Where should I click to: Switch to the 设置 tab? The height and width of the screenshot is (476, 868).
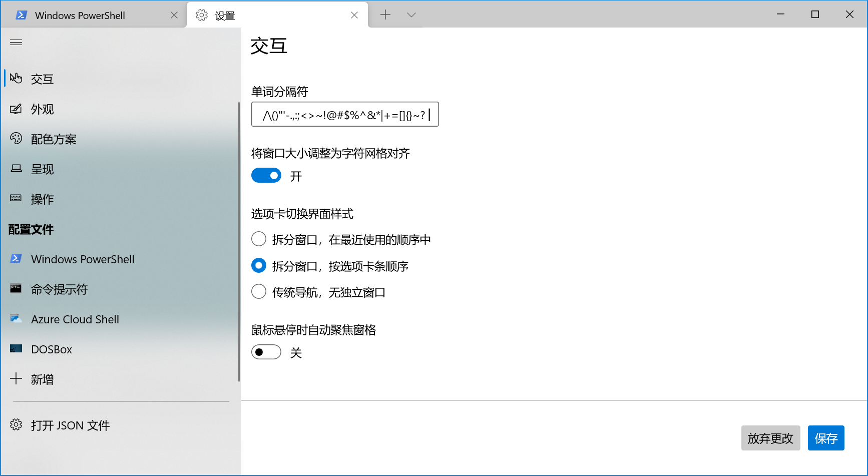(x=224, y=15)
